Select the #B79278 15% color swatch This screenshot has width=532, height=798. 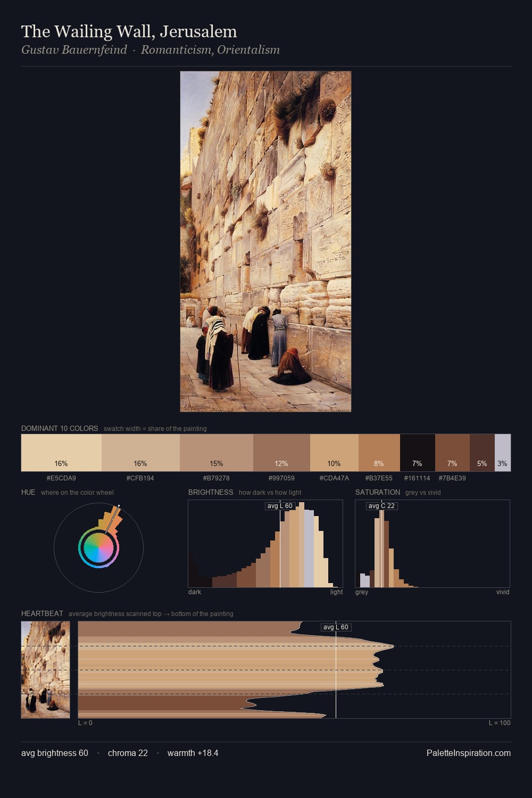coord(217,453)
